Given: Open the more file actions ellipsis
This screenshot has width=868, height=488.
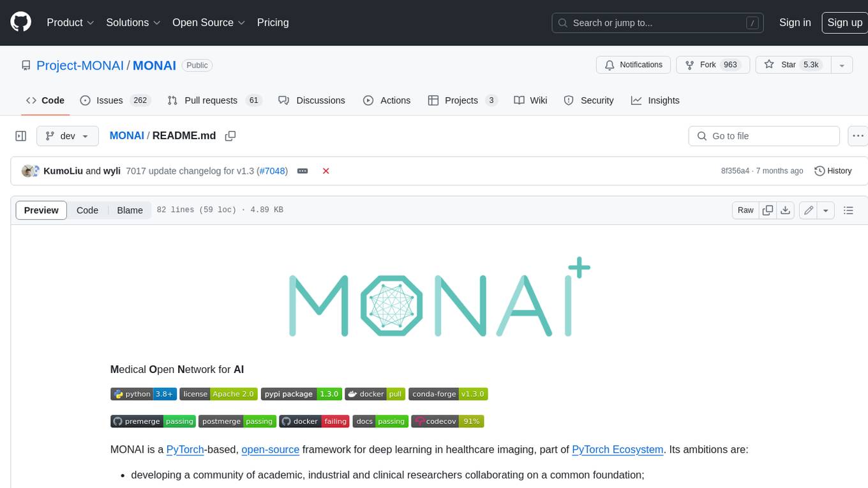Looking at the screenshot, I should tap(858, 136).
